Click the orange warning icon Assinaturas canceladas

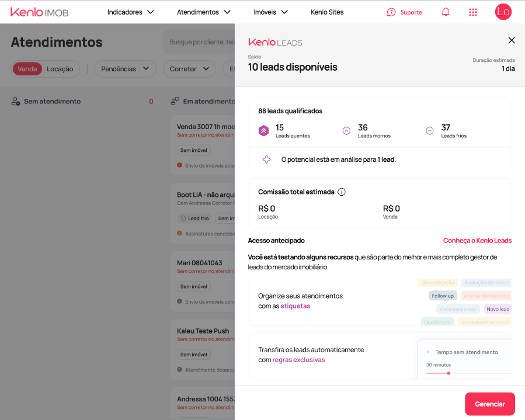[x=179, y=233]
